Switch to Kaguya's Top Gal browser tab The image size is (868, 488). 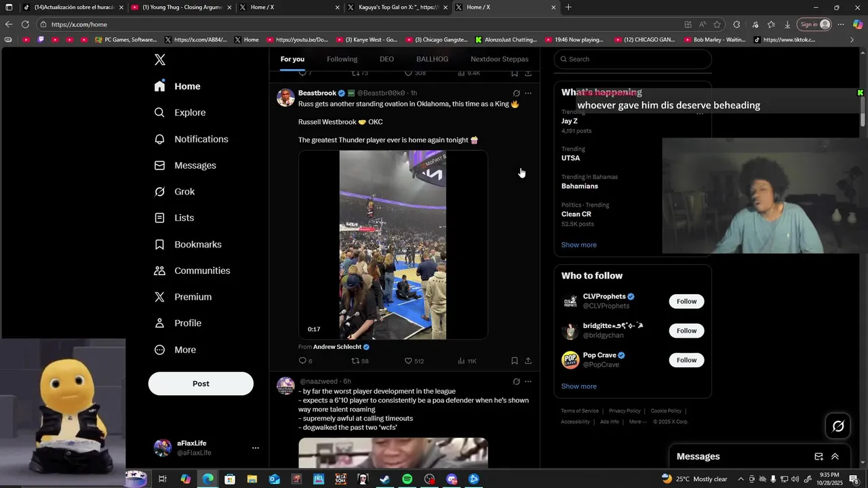point(397,7)
